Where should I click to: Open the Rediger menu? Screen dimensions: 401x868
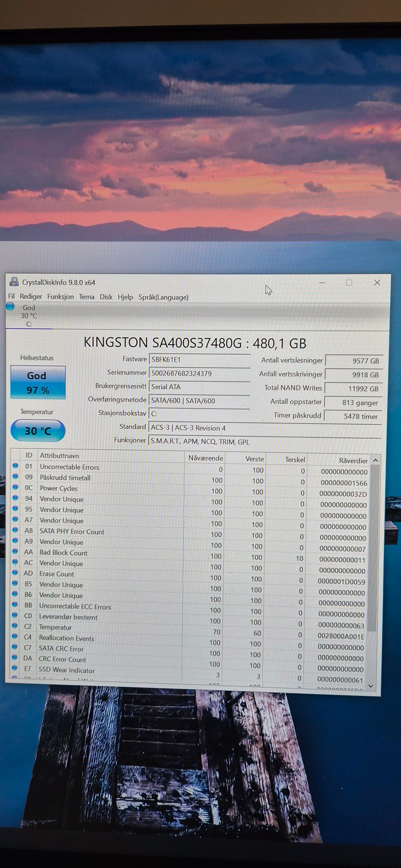31,297
